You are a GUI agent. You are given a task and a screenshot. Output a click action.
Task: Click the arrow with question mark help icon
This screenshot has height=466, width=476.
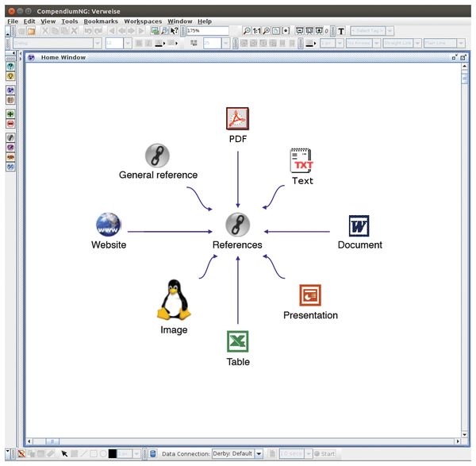point(175,31)
